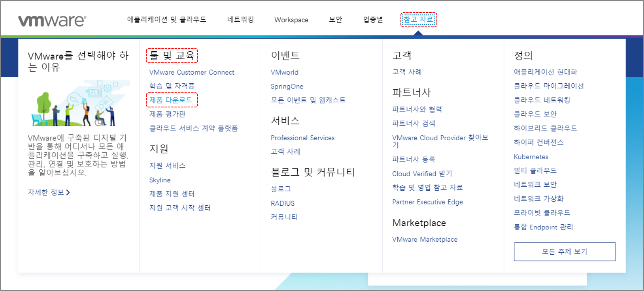Open 클라우드 마이그레이션 link
Viewport: 644px width, 291px height.
pyautogui.click(x=549, y=86)
